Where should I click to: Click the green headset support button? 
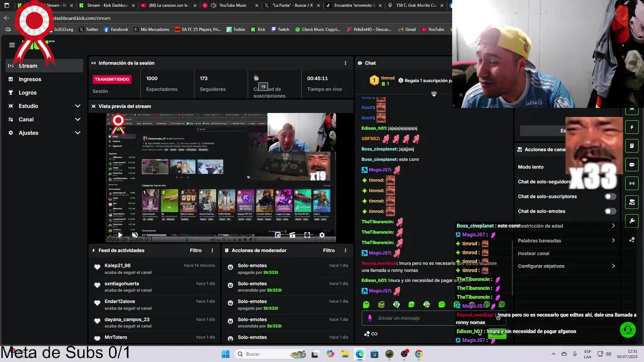(627, 330)
